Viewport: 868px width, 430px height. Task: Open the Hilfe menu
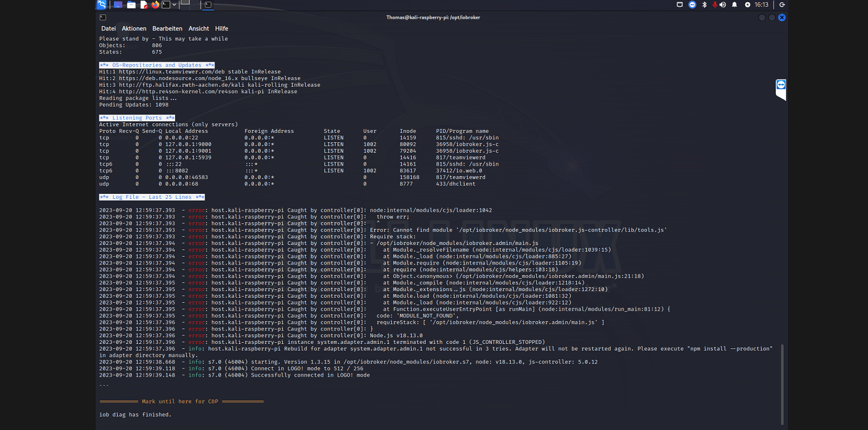click(x=221, y=28)
